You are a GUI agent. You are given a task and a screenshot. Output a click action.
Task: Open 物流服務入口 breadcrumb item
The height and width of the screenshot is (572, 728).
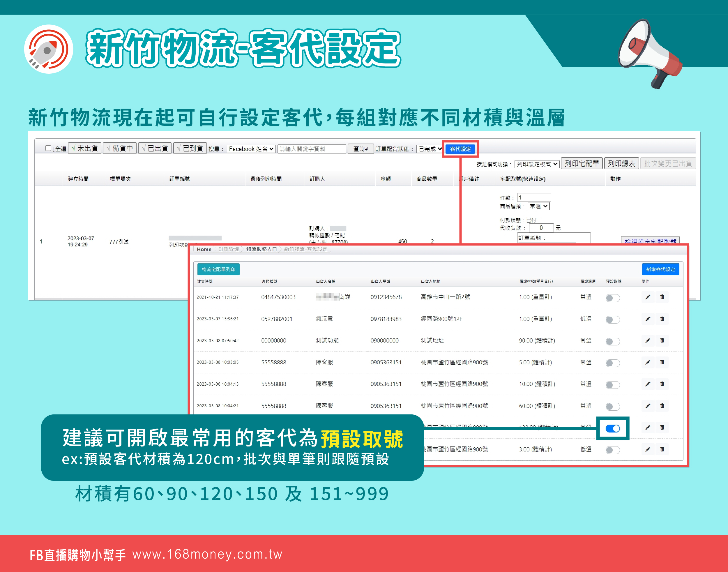click(261, 249)
